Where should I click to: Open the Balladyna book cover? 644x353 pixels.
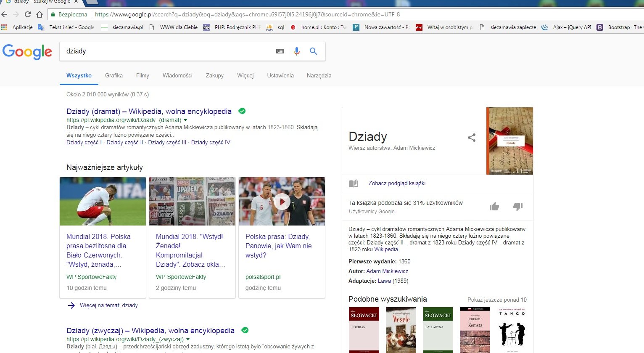[438, 330]
